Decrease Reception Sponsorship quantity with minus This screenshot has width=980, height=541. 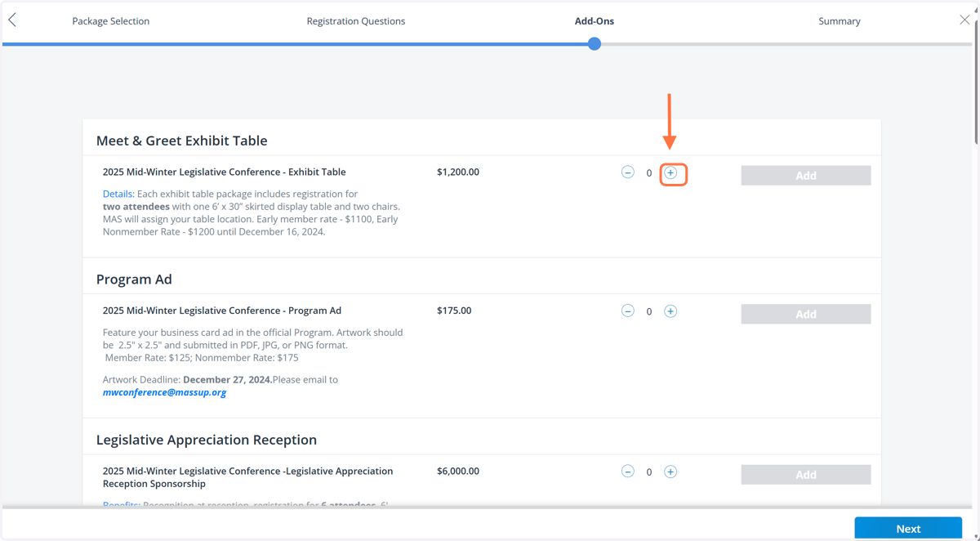click(x=628, y=472)
